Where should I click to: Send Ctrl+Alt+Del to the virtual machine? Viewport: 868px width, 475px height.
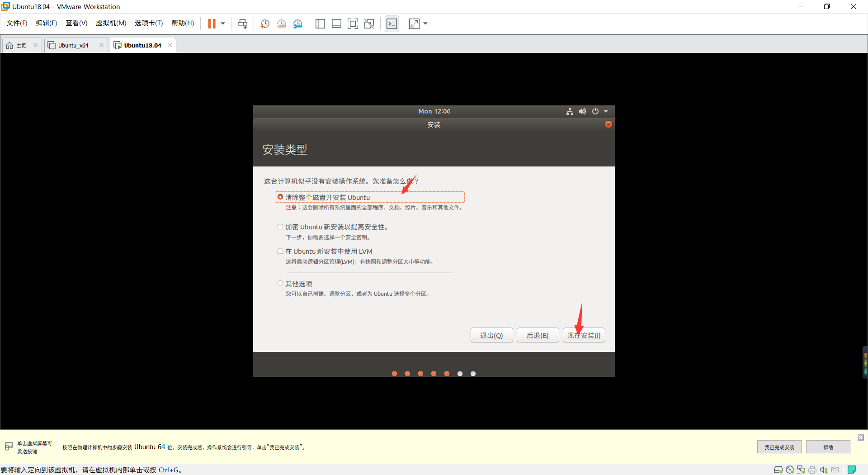243,24
